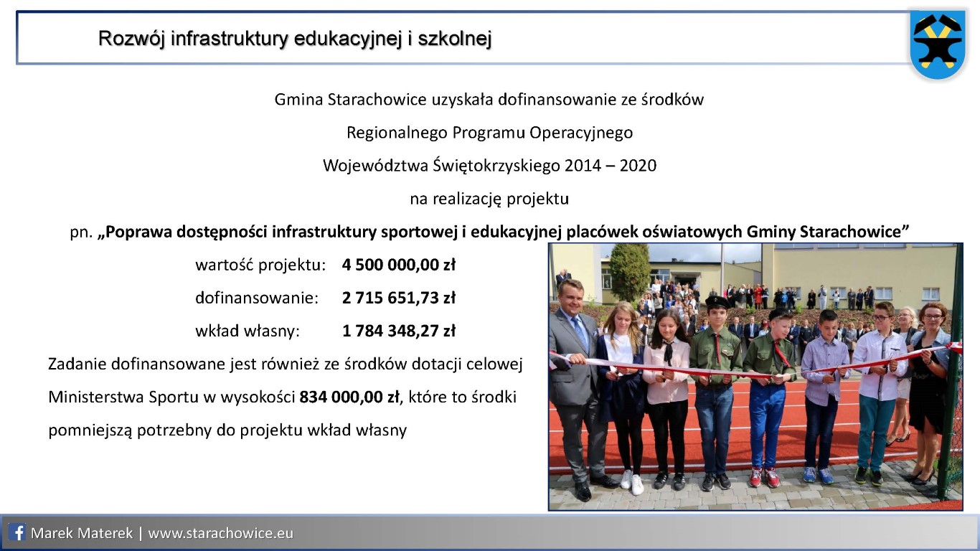Click the Marek Materek name in footer
The width and height of the screenshot is (980, 551).
tap(82, 534)
